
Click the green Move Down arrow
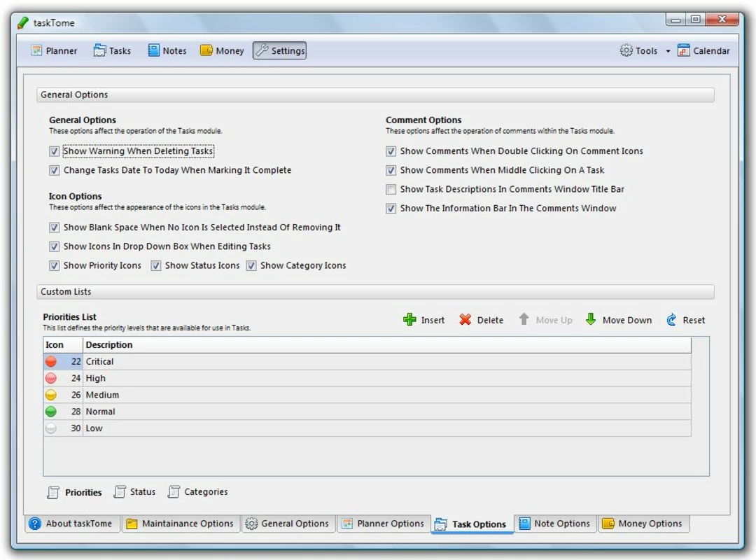point(591,319)
